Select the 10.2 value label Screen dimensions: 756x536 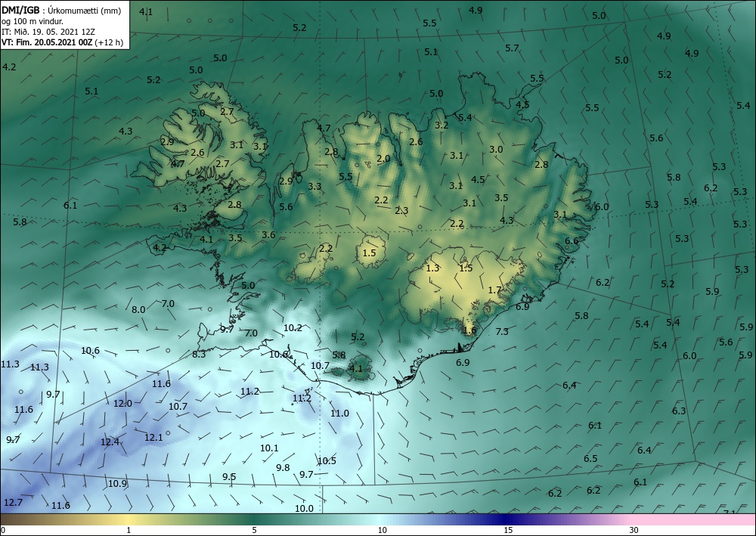point(293,328)
